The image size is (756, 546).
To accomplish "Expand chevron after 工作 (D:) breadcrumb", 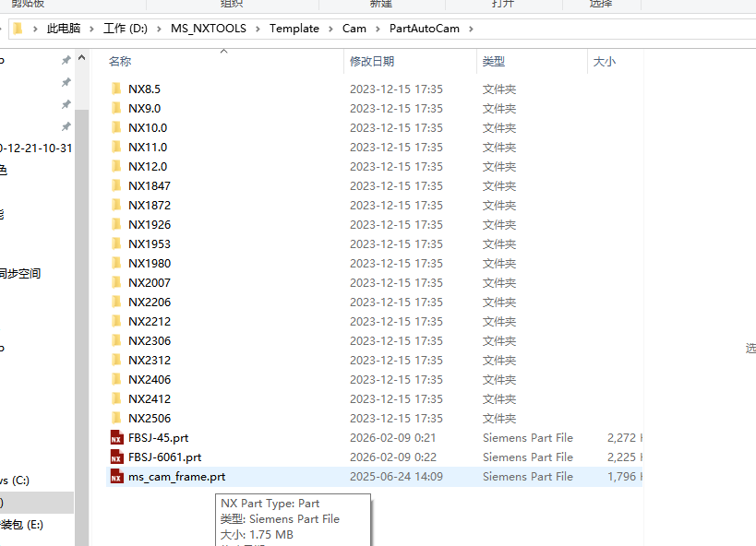I will click(x=159, y=29).
